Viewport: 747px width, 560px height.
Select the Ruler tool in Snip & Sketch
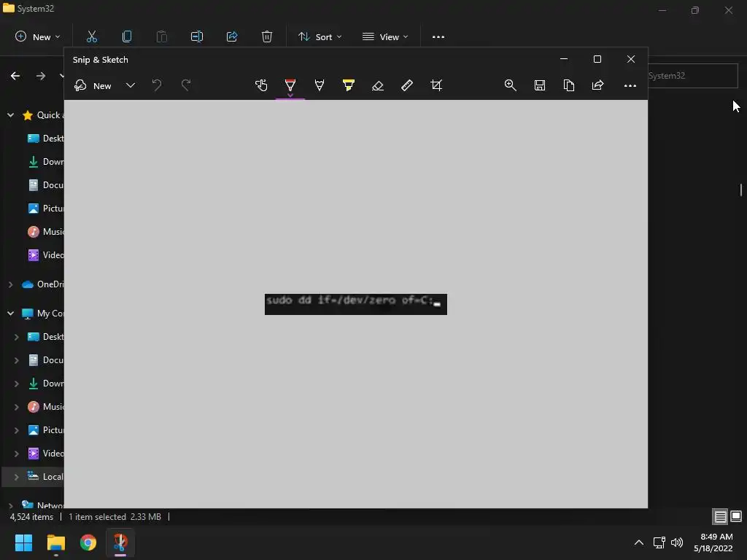click(407, 85)
